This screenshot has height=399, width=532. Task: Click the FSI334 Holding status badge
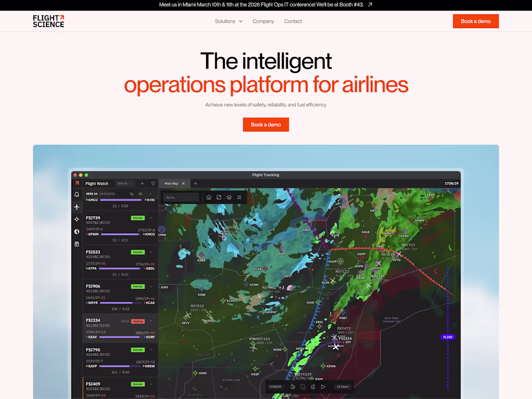pos(138,321)
